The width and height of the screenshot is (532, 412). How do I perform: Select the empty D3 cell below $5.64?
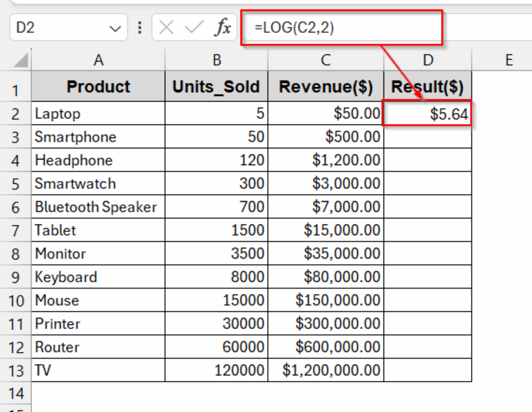click(x=427, y=137)
